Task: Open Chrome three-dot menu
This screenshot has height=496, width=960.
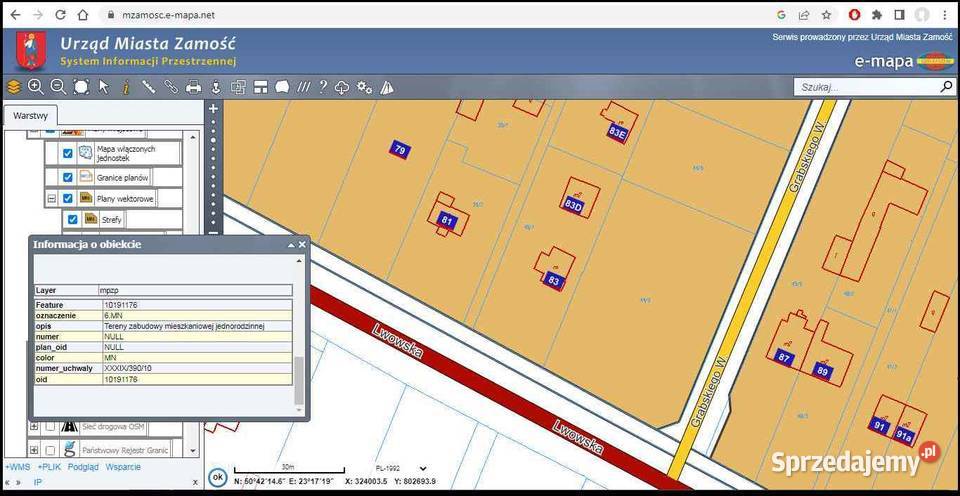Action: 945,15
